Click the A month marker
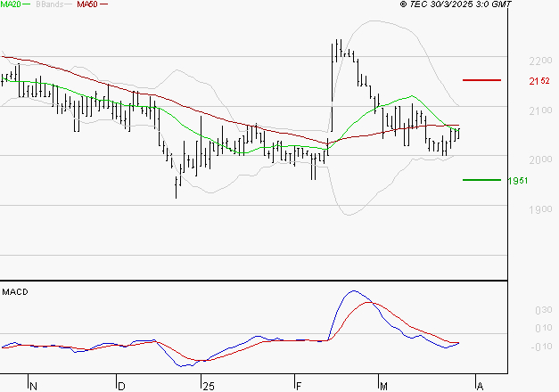This screenshot has width=559, height=392. (480, 387)
